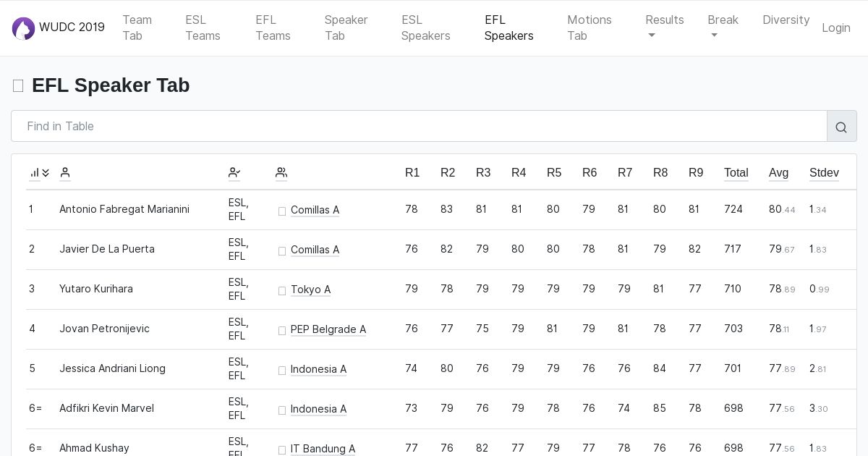Image resolution: width=868 pixels, height=456 pixels.
Task: Open IT Bandung A team link
Action: coord(323,449)
